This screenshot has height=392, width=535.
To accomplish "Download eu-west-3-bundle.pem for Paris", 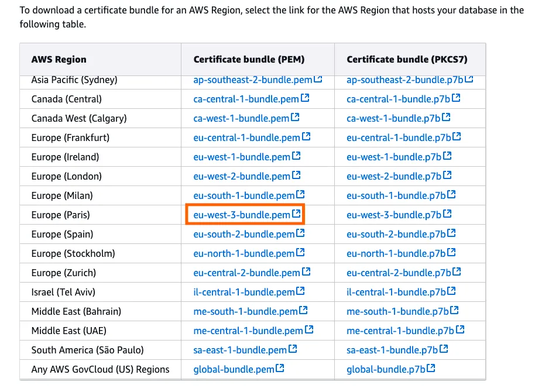I will (x=246, y=215).
